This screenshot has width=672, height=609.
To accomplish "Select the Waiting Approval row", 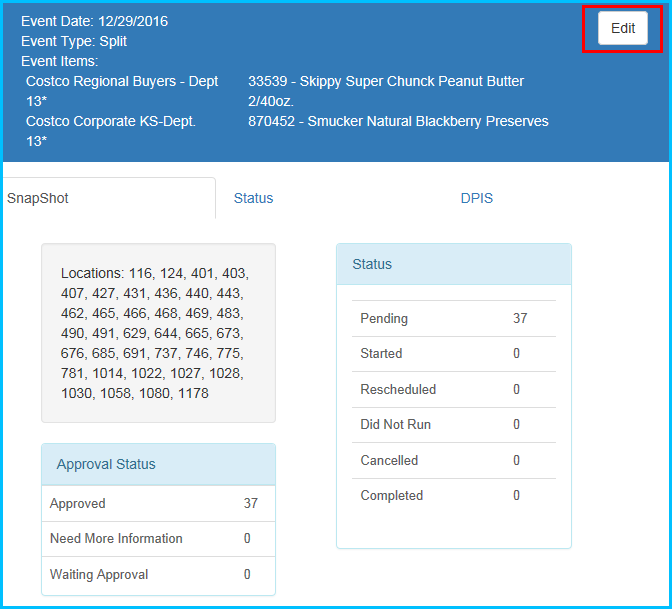I will coord(158,575).
